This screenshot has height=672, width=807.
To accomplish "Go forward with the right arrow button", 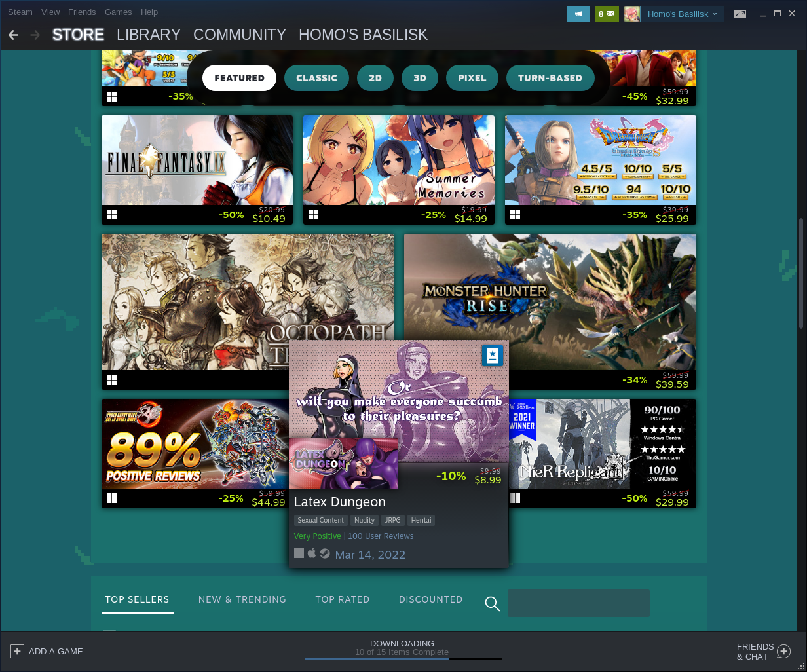I will tap(35, 35).
